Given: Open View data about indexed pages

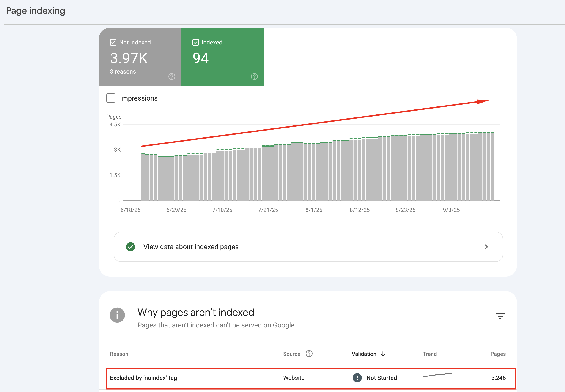Looking at the screenshot, I should pyautogui.click(x=308, y=247).
